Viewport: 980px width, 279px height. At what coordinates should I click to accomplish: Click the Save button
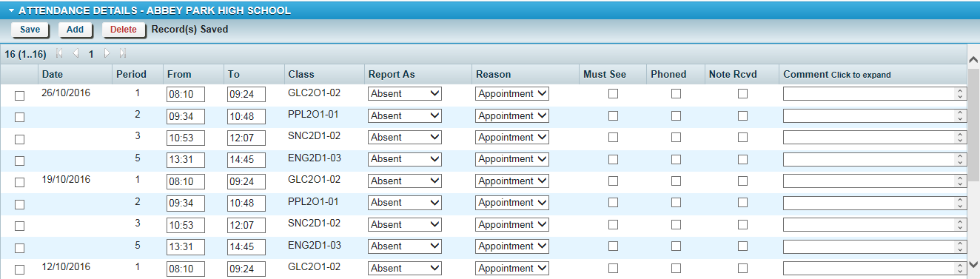coord(30,30)
